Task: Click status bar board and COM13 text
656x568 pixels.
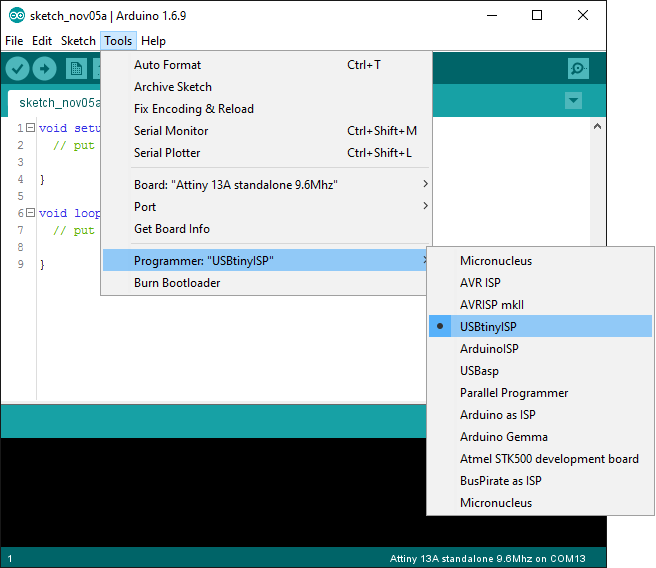Action: (x=487, y=558)
